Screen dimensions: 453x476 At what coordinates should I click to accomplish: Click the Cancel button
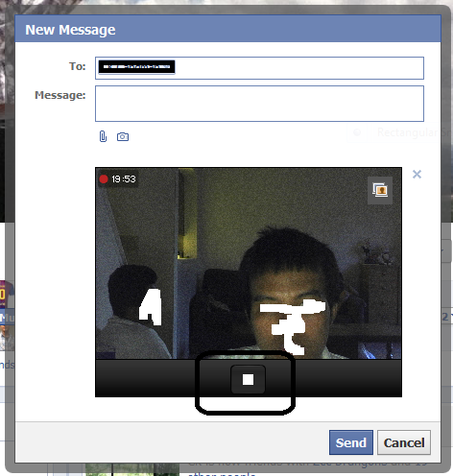pos(404,442)
